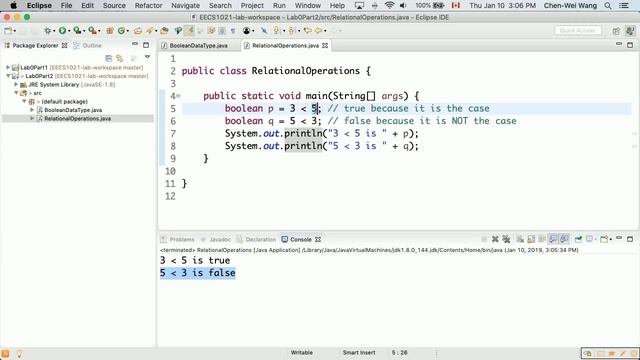Click the Open Perspective icon
640x360 pixels.
(x=616, y=31)
